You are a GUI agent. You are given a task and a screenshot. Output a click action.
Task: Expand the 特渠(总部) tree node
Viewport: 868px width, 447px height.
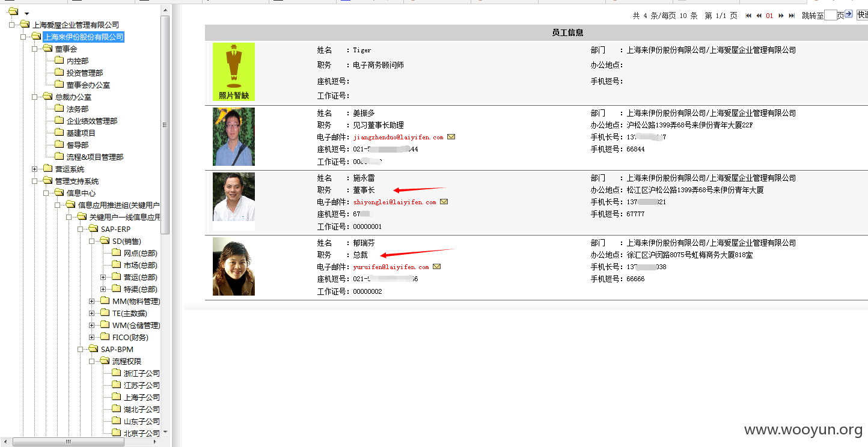point(103,289)
